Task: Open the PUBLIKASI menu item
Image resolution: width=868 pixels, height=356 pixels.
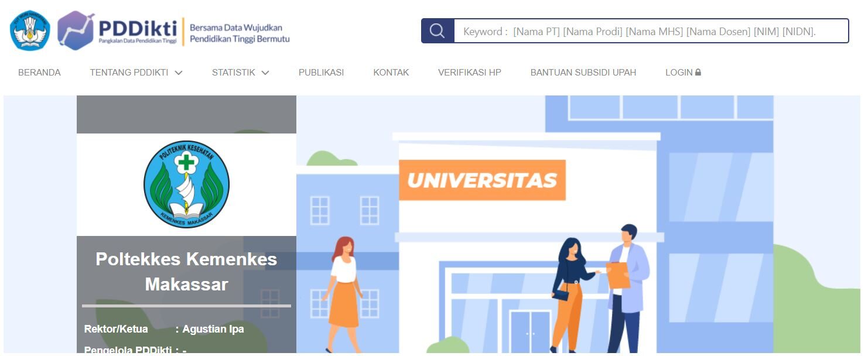Action: pyautogui.click(x=321, y=73)
